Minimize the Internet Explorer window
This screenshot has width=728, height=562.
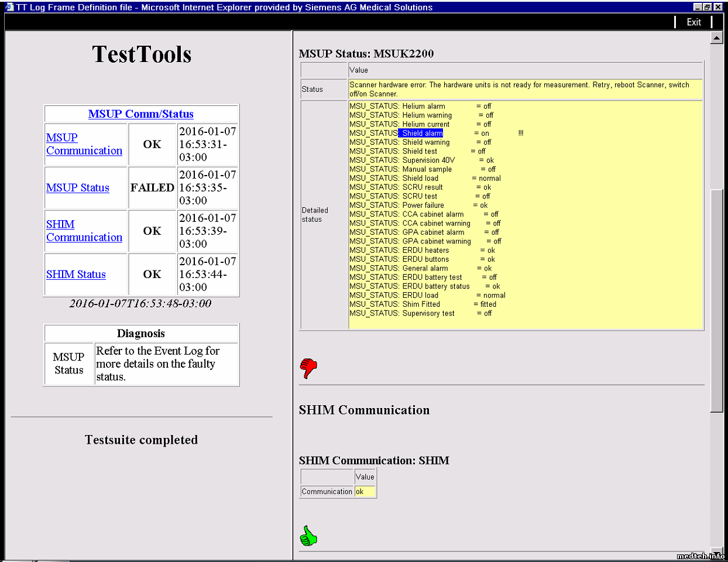click(697, 7)
